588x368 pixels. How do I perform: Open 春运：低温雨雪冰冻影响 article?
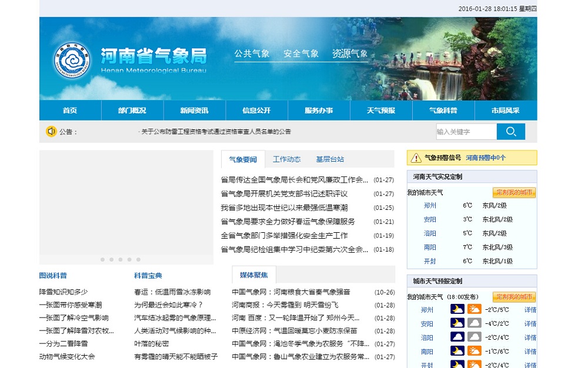point(172,292)
